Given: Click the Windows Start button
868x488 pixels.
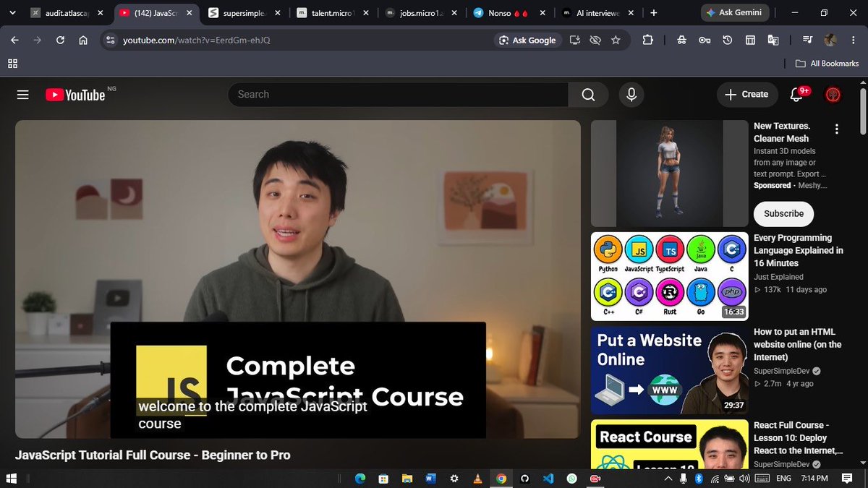Looking at the screenshot, I should pos(11,479).
